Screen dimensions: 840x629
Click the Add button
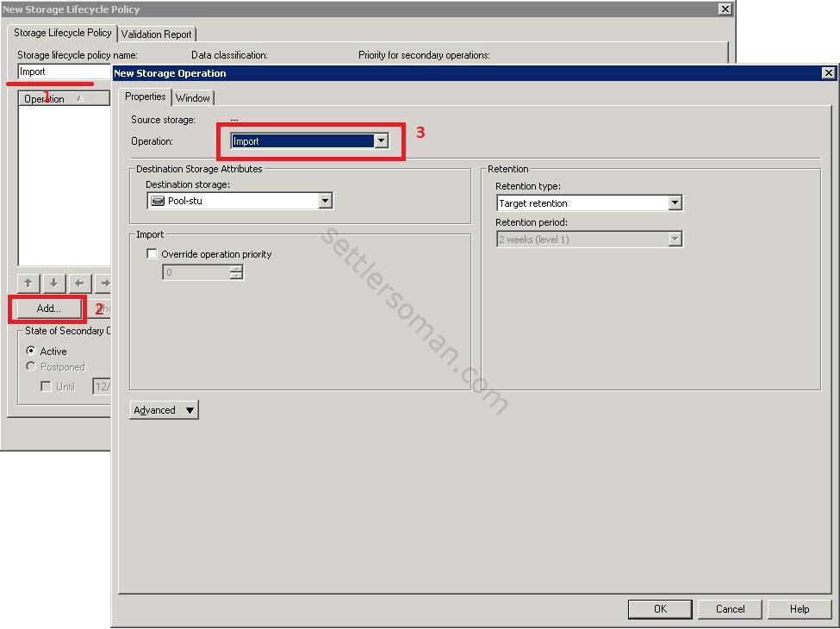pos(47,308)
